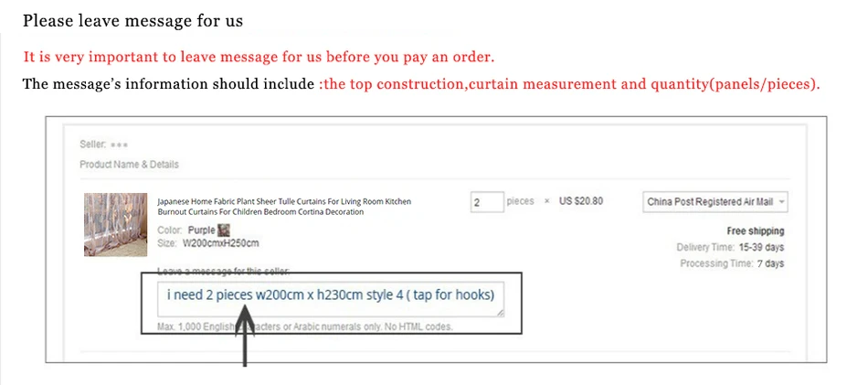Click the red very important notice text
The width and height of the screenshot is (868, 385).
point(259,57)
